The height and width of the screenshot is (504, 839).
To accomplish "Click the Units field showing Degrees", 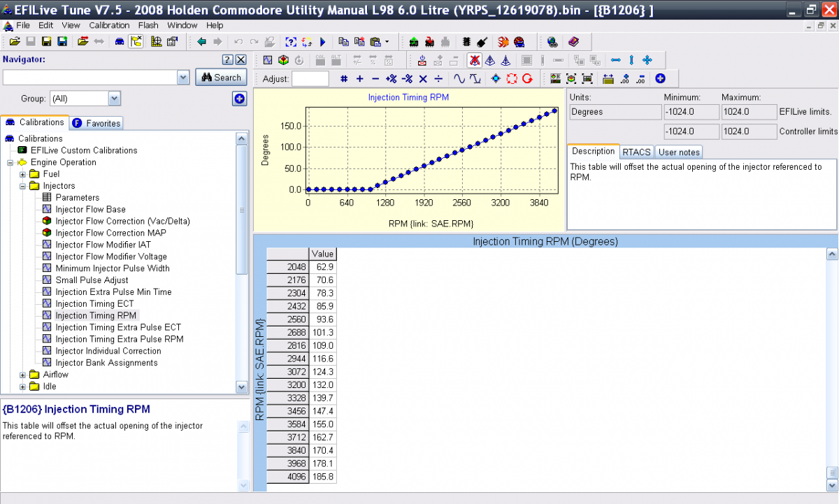I will [x=615, y=111].
